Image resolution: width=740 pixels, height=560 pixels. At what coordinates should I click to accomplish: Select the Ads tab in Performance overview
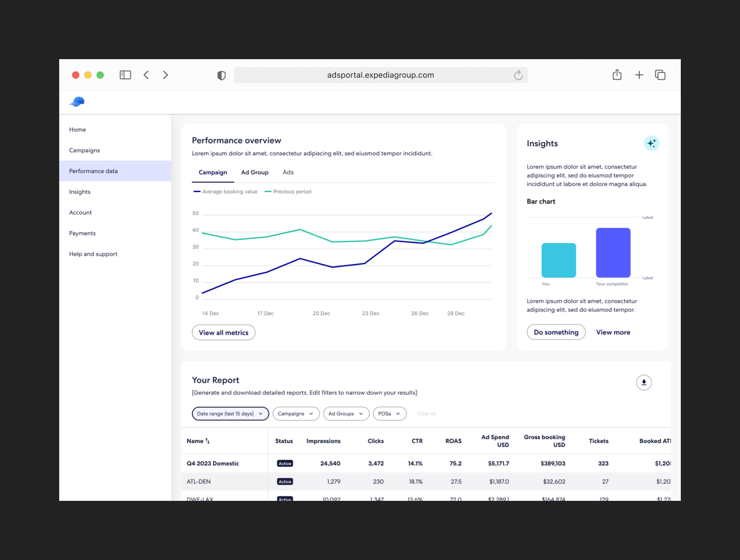pyautogui.click(x=288, y=172)
